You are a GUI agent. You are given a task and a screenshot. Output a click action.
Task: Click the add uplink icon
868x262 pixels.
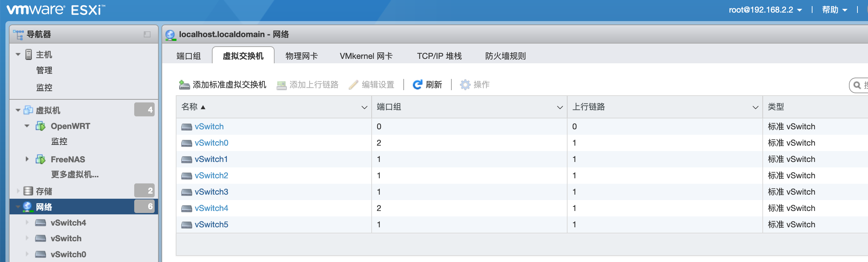point(281,85)
